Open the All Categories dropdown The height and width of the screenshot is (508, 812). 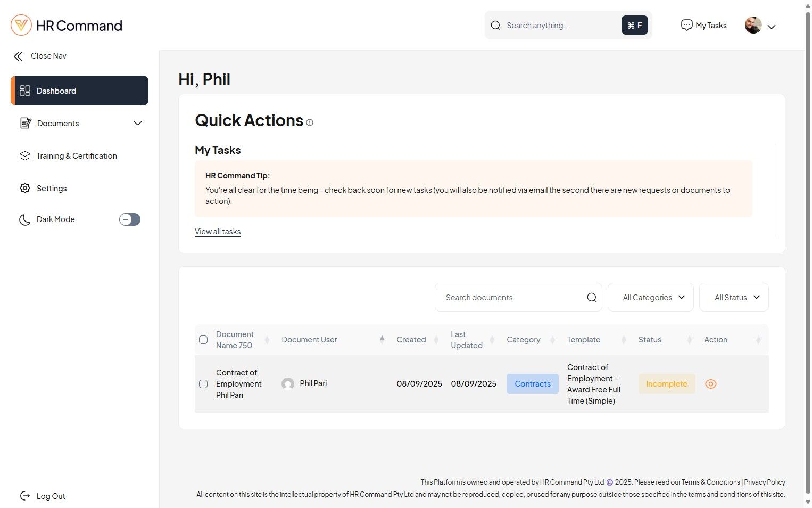point(650,298)
